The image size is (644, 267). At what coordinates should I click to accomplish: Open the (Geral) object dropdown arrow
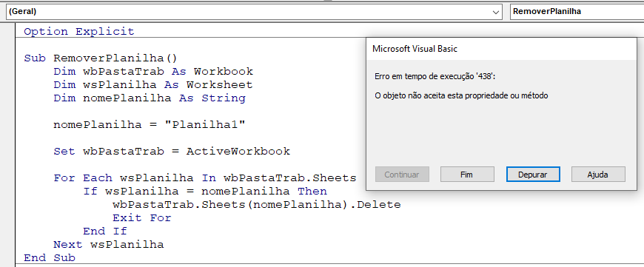[496, 13]
